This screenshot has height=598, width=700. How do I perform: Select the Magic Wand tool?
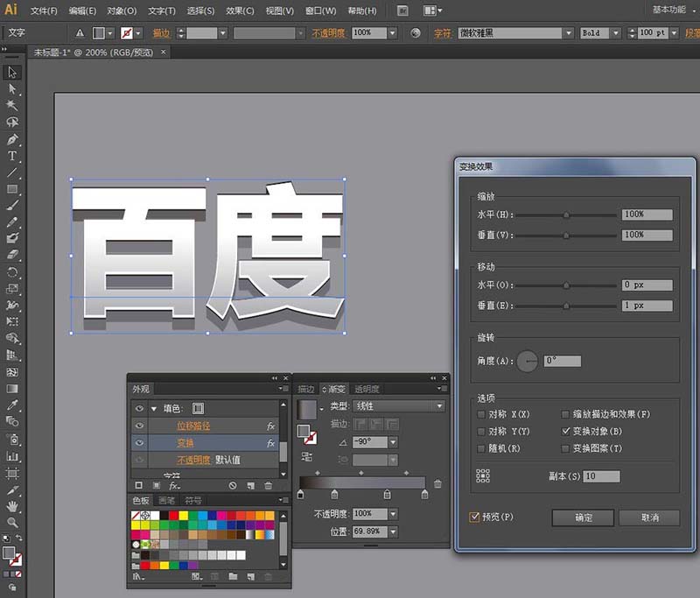[12, 105]
